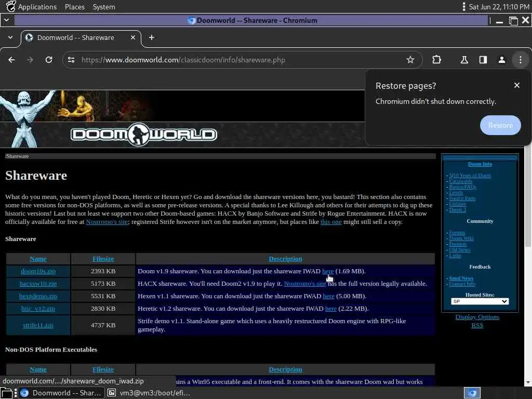Viewport: 532px width, 399px height.
Task: Click Chromium workspace switcher icon in bottom panel
Action: point(472,393)
